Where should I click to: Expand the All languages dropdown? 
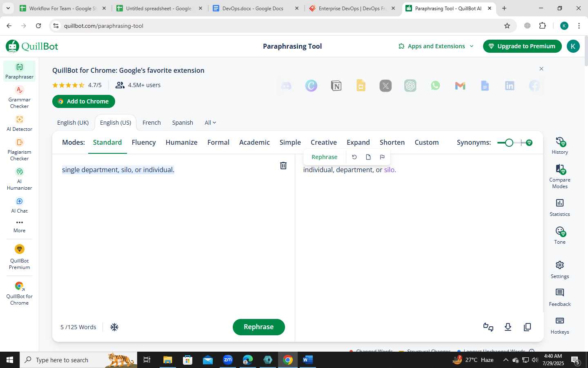210,123
